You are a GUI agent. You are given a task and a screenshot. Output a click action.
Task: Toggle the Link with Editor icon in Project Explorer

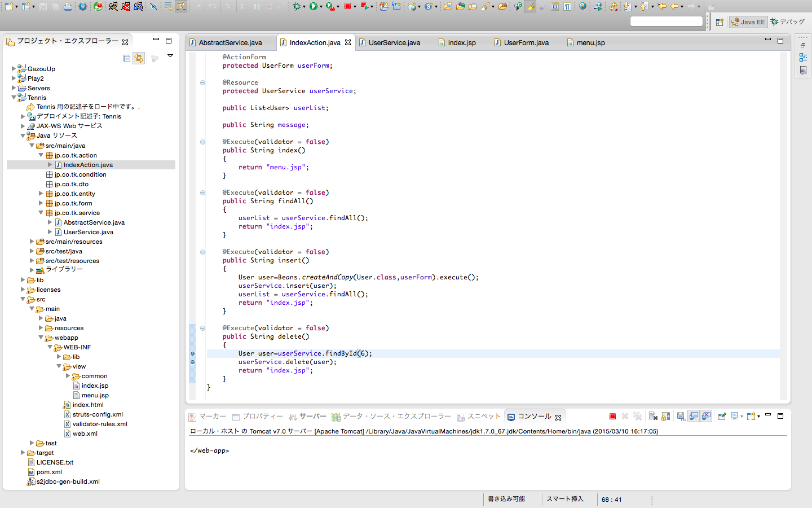pyautogui.click(x=139, y=58)
